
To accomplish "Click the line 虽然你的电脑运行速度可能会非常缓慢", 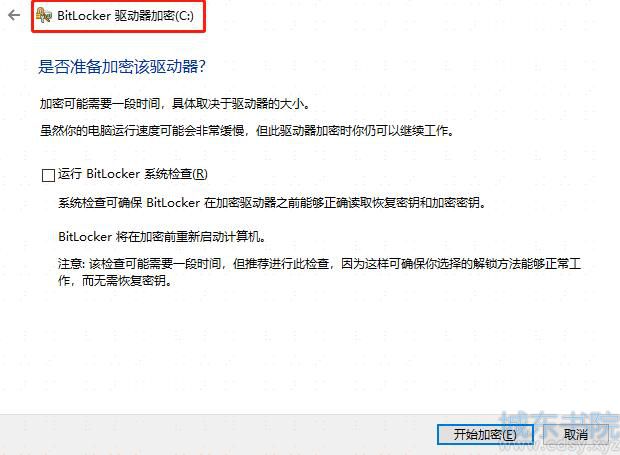I will pyautogui.click(x=142, y=130).
